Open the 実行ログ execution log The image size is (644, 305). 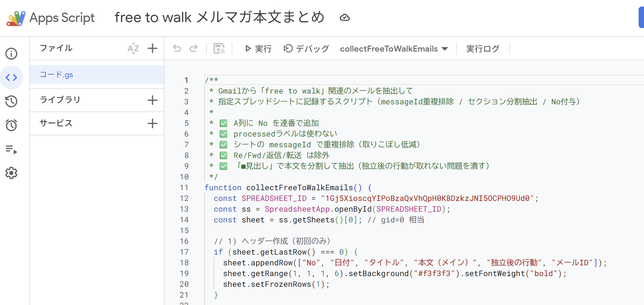tap(483, 49)
